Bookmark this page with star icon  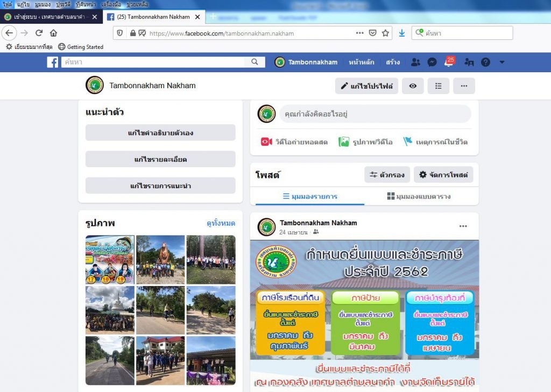385,33
